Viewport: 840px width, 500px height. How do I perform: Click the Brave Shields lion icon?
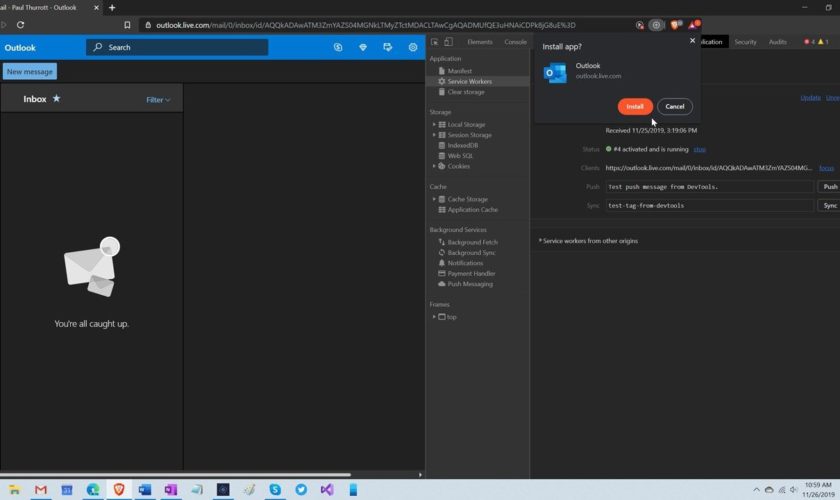pyautogui.click(x=676, y=25)
